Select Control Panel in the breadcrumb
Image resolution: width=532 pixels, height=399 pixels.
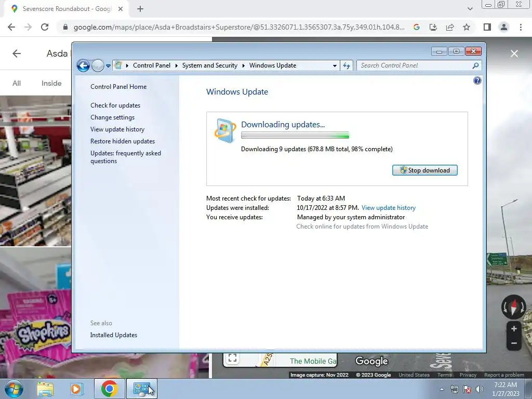[152, 65]
